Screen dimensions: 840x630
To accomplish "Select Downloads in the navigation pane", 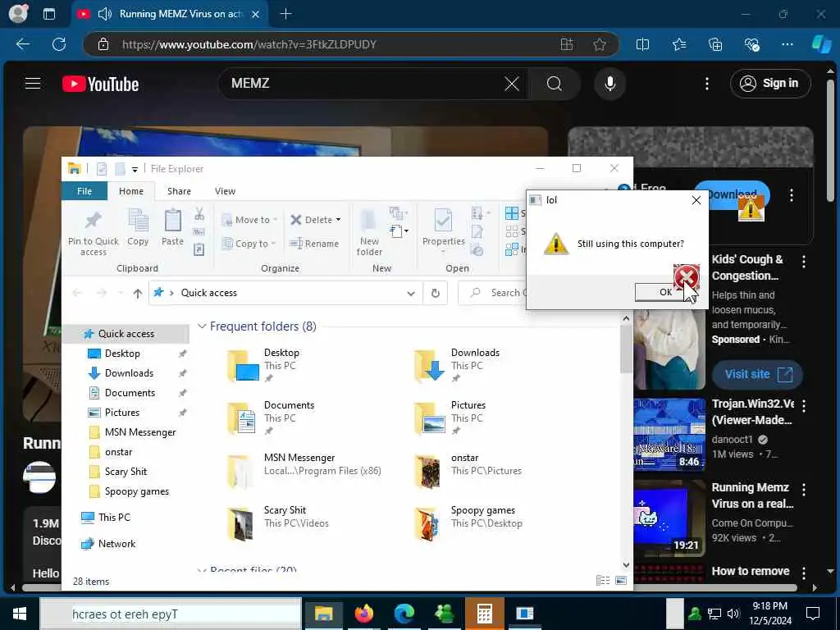I will tap(129, 373).
